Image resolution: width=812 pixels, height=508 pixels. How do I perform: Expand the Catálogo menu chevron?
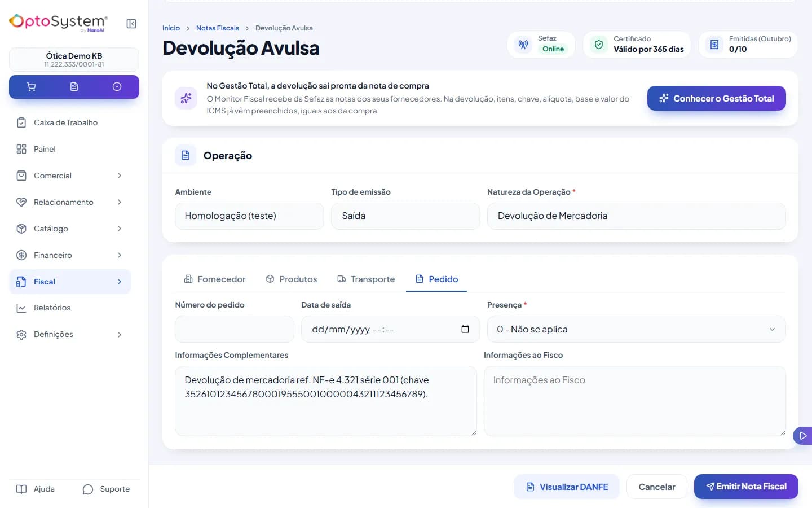pyautogui.click(x=120, y=229)
